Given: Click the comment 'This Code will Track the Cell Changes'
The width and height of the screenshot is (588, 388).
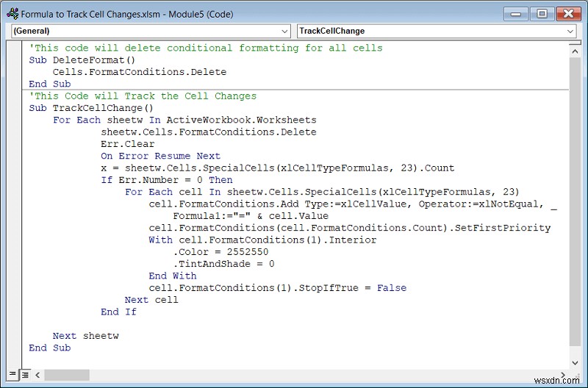Looking at the screenshot, I should coord(143,96).
